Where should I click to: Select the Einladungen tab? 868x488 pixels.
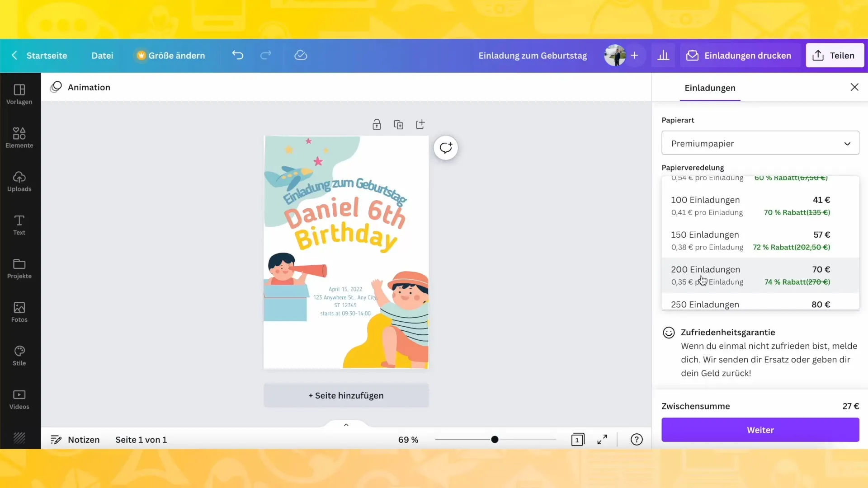(710, 88)
